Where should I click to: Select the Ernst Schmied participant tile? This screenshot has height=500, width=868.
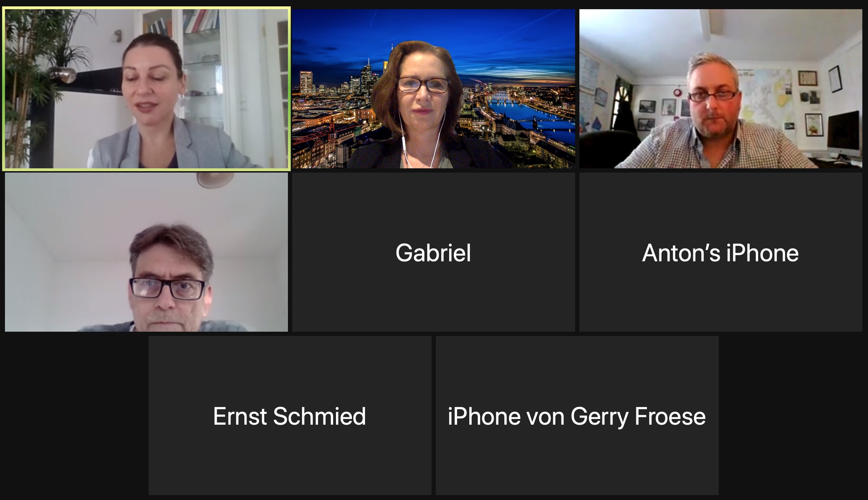point(290,415)
